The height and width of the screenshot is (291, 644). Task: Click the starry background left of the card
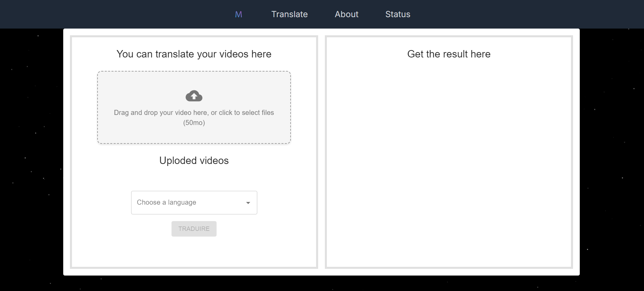[x=32, y=151]
